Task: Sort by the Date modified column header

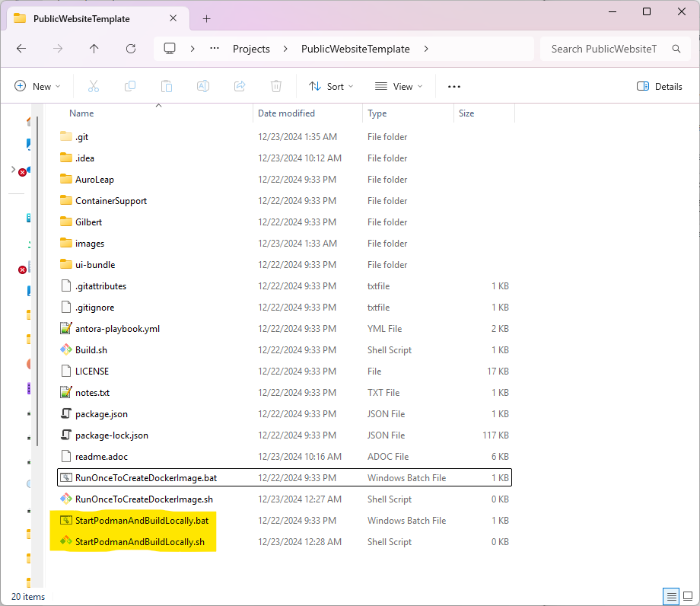Action: [286, 113]
